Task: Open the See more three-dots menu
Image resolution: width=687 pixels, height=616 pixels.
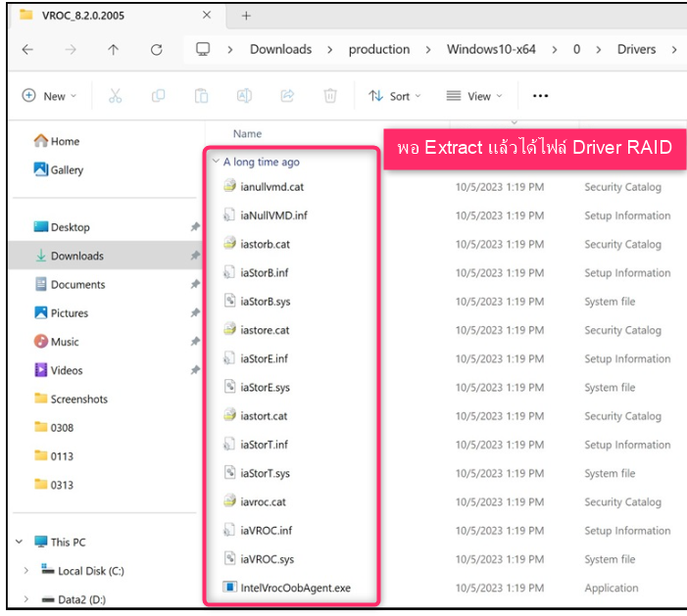Action: click(x=540, y=96)
